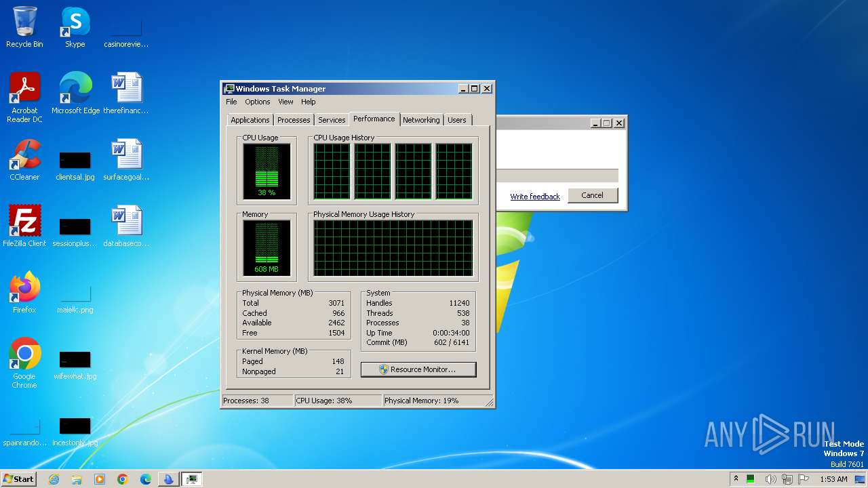The width and height of the screenshot is (868, 488).
Task: Select clientsal.jpg image file
Action: (75, 166)
